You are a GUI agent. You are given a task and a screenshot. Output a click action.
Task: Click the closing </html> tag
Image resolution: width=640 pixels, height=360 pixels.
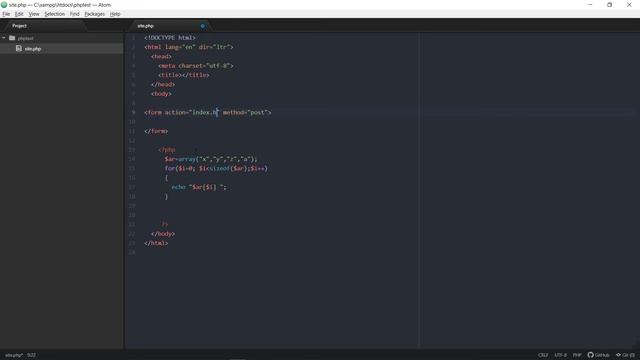pyautogui.click(x=156, y=243)
